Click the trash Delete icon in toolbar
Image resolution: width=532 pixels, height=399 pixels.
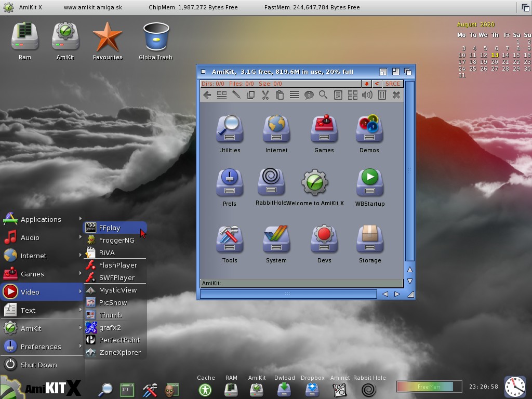[x=382, y=95]
